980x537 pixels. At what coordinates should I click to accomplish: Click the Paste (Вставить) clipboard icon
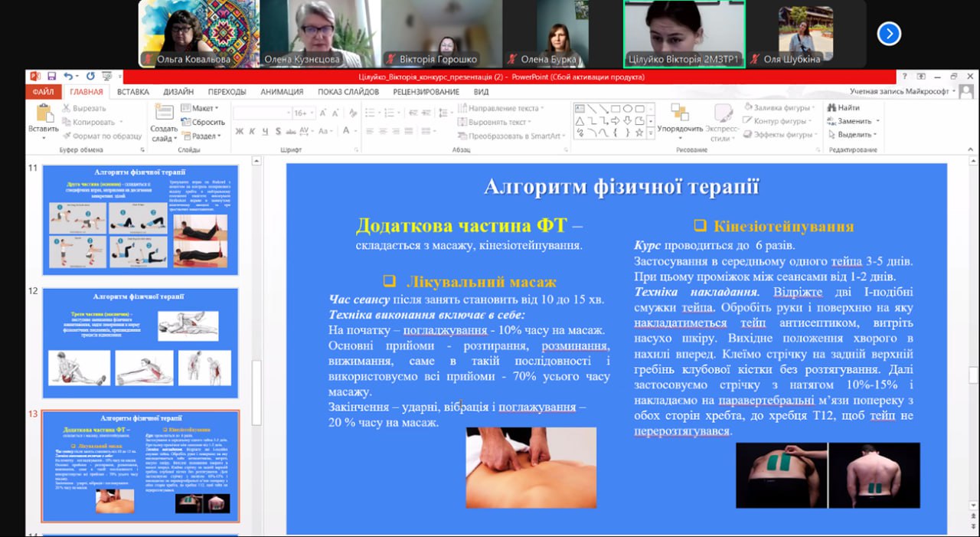point(43,115)
